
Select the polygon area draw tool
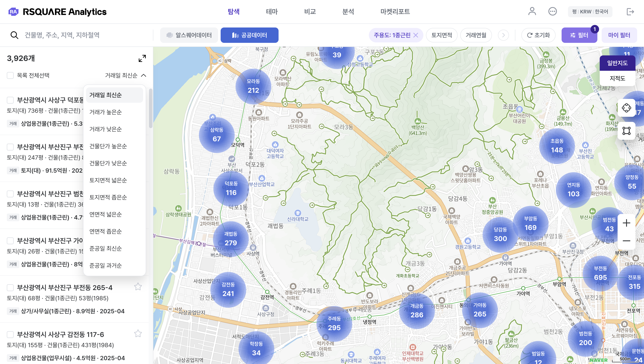(626, 131)
